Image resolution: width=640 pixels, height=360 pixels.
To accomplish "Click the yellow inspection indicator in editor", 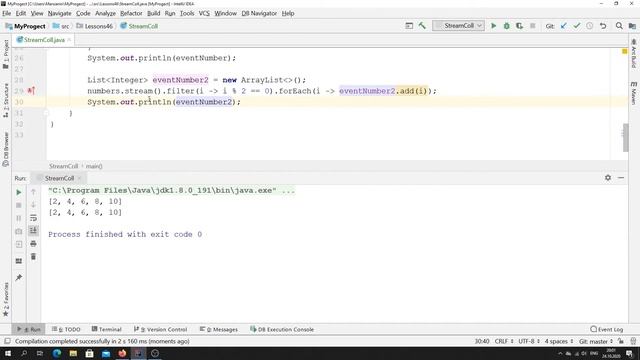I will click(x=624, y=51).
